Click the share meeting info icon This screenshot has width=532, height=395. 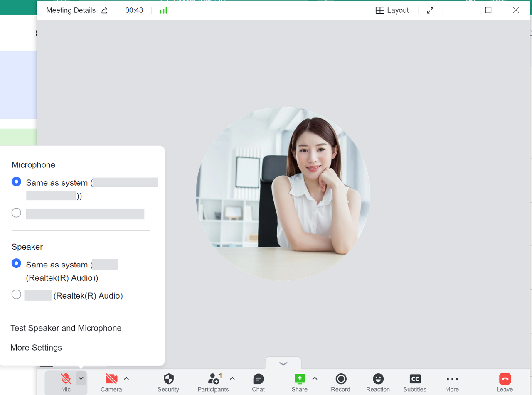(105, 10)
